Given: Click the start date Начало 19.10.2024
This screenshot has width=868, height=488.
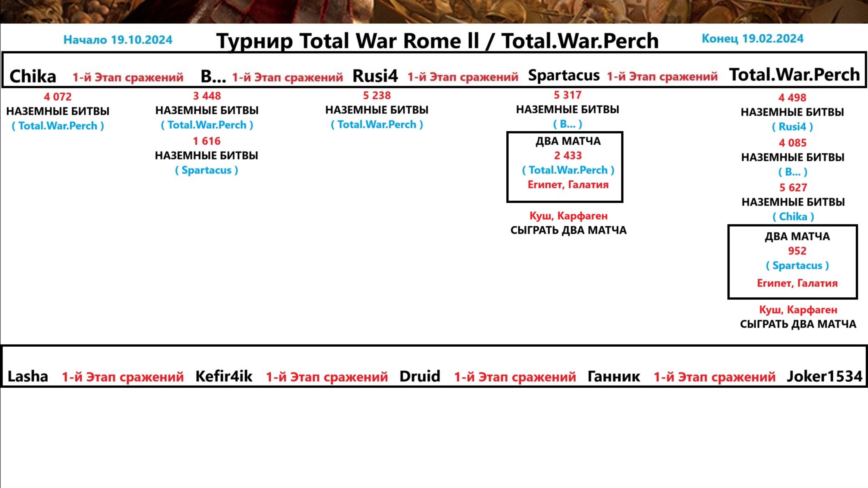Looking at the screenshot, I should [x=118, y=40].
